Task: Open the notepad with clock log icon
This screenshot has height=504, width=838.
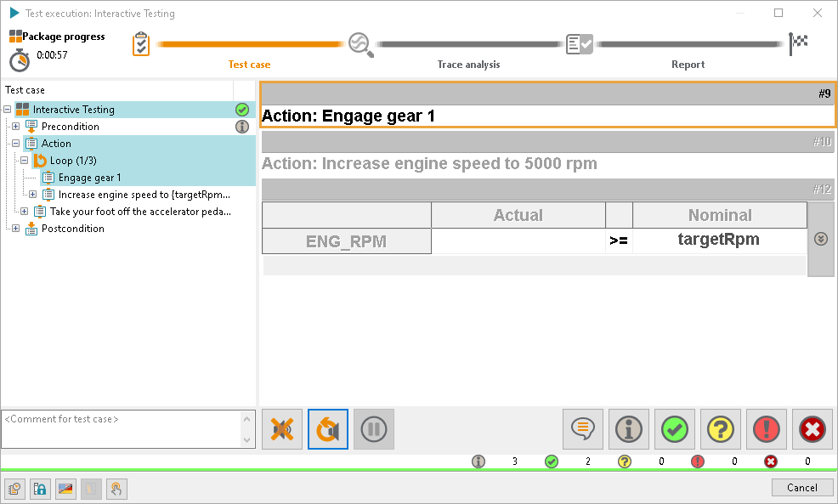Action: (15, 489)
